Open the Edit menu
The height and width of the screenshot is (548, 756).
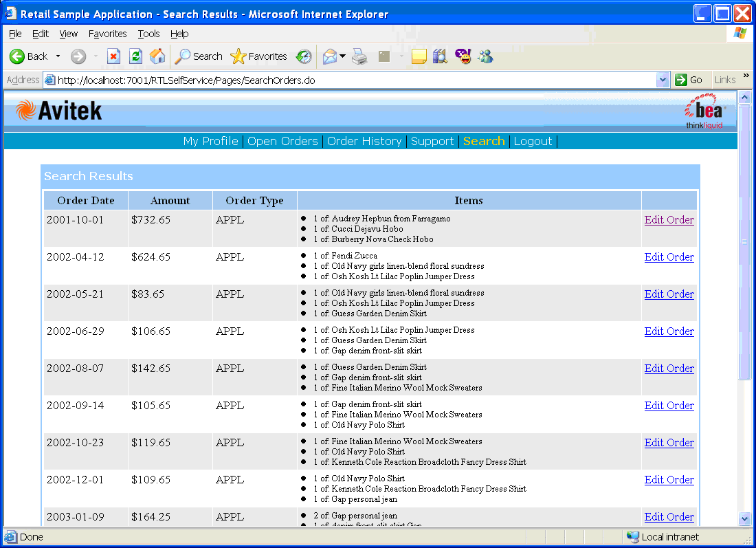[41, 34]
